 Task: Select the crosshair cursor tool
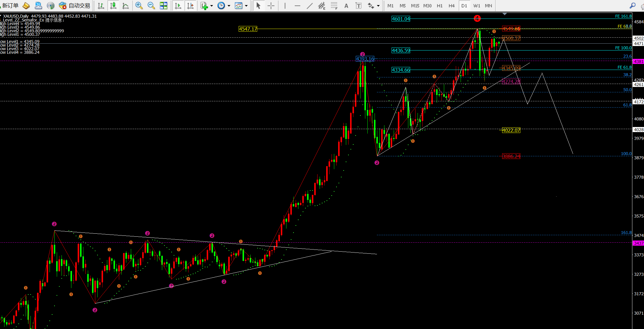[x=271, y=6]
